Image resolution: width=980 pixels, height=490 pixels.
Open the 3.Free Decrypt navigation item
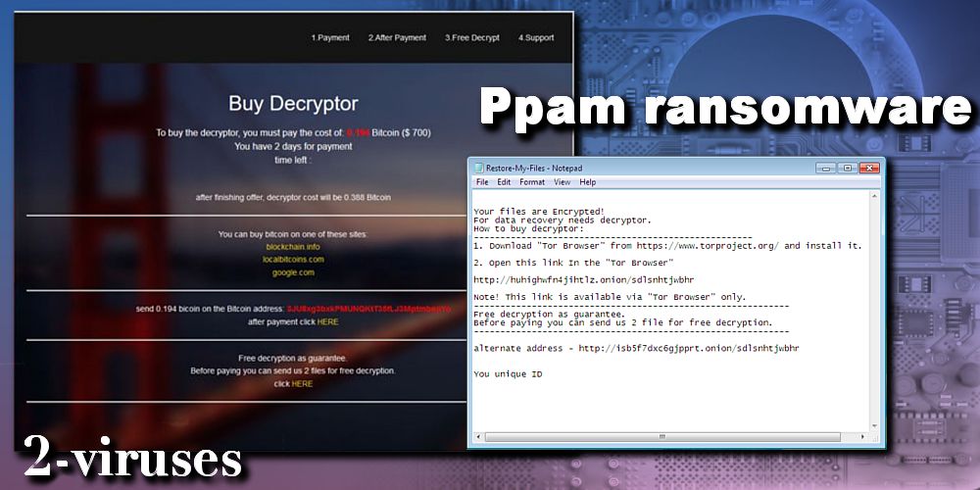click(x=472, y=38)
